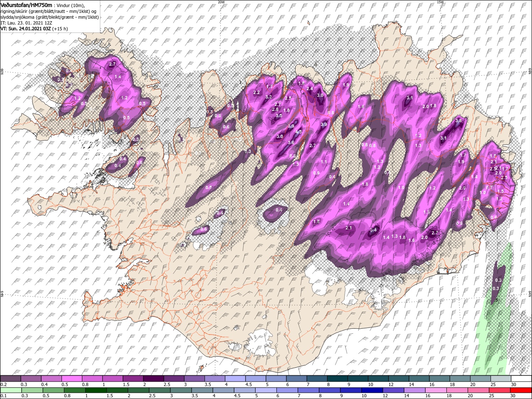Click the 3.8 snowfall value in the northeast
532x399 pixels.
[x=459, y=121]
